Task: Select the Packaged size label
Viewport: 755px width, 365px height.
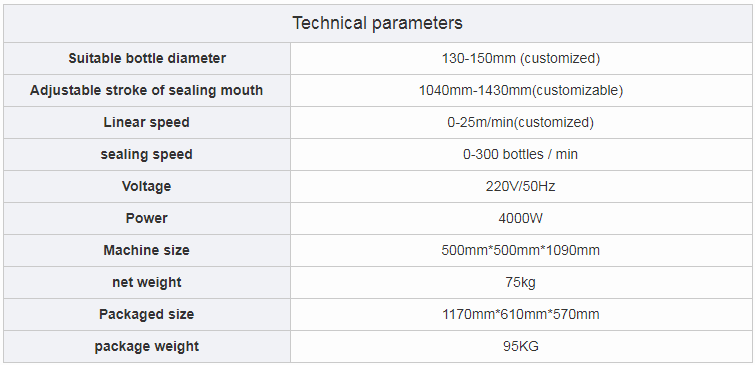Action: [147, 314]
